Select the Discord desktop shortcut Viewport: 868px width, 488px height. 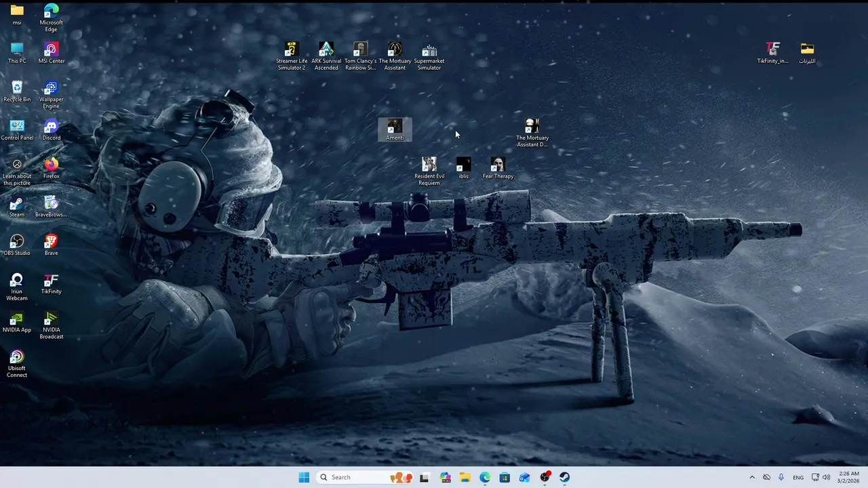pyautogui.click(x=51, y=130)
